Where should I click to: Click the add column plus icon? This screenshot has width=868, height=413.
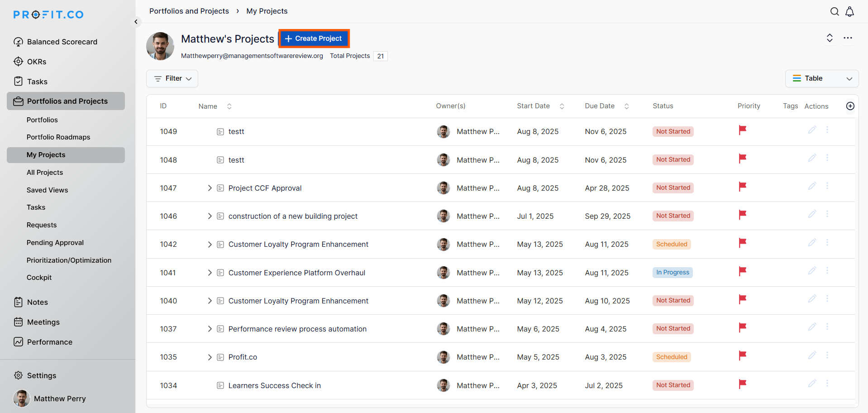850,106
